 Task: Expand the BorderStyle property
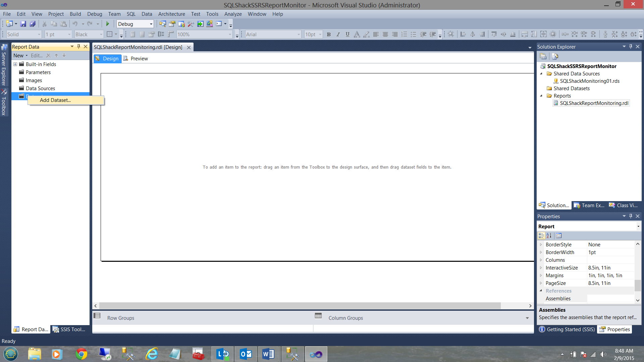click(x=541, y=245)
